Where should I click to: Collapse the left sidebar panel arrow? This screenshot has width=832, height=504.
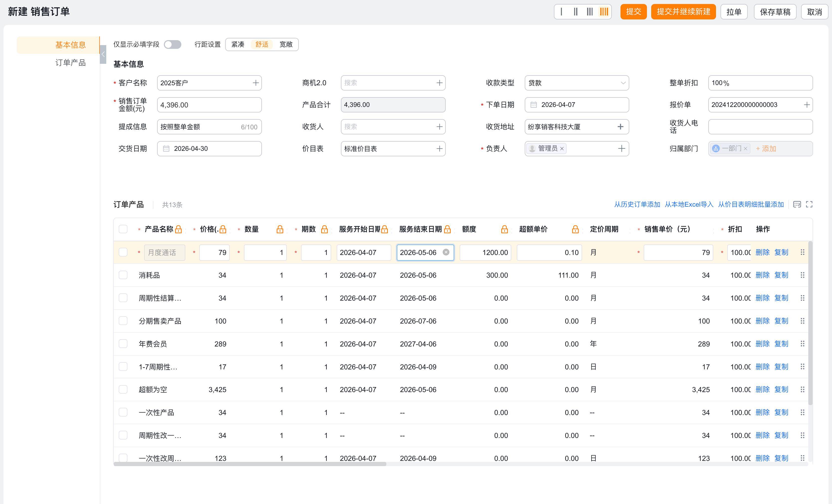point(103,54)
